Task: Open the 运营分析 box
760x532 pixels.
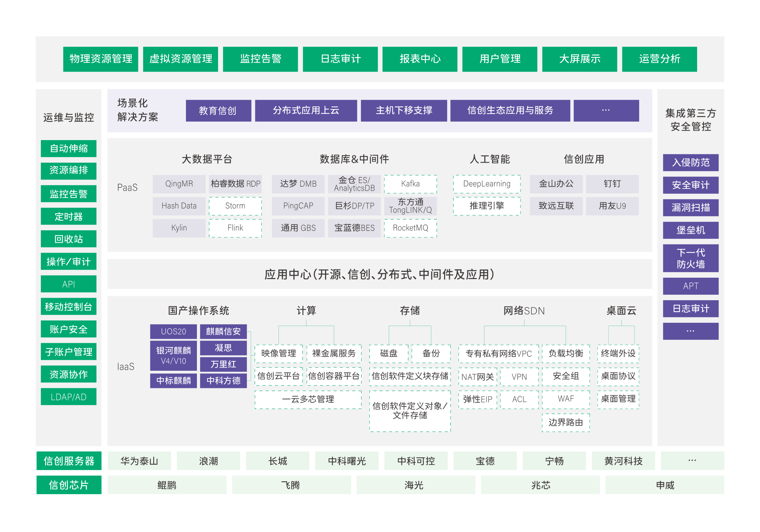Action: coord(660,59)
